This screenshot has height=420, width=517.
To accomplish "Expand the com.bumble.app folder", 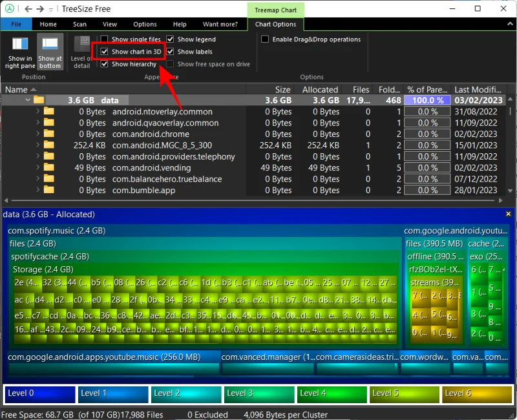I will (x=37, y=190).
